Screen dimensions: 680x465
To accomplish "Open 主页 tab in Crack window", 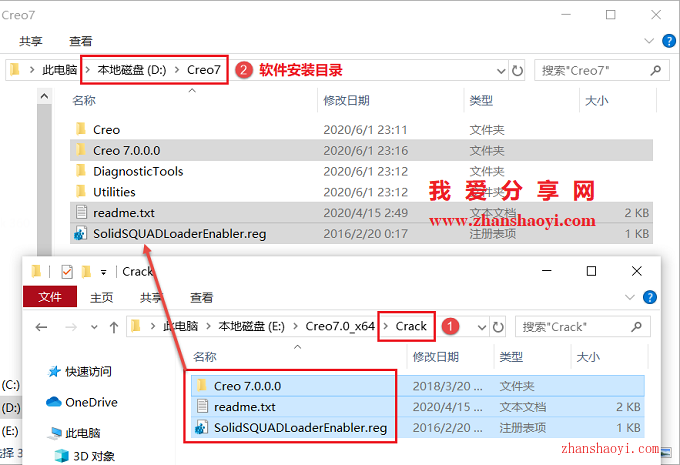I will (101, 298).
